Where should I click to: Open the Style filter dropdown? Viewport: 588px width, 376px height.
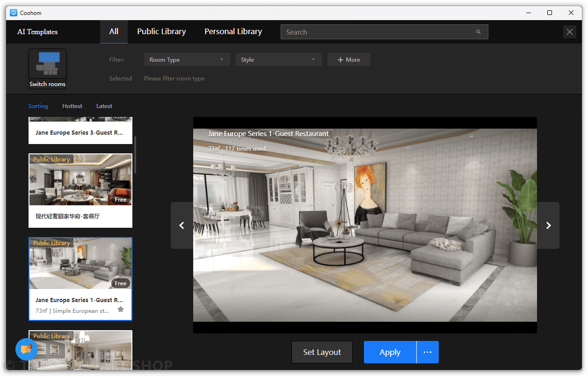coord(278,59)
